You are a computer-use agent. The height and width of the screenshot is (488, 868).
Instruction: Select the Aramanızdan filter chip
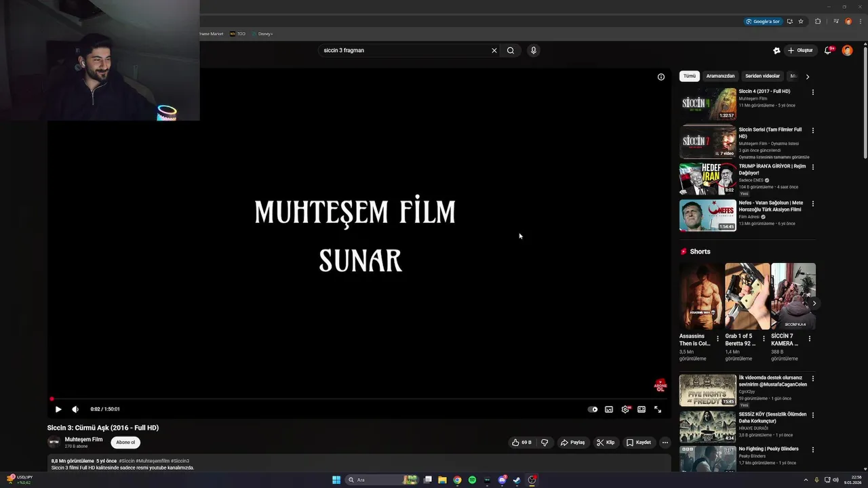pyautogui.click(x=720, y=77)
